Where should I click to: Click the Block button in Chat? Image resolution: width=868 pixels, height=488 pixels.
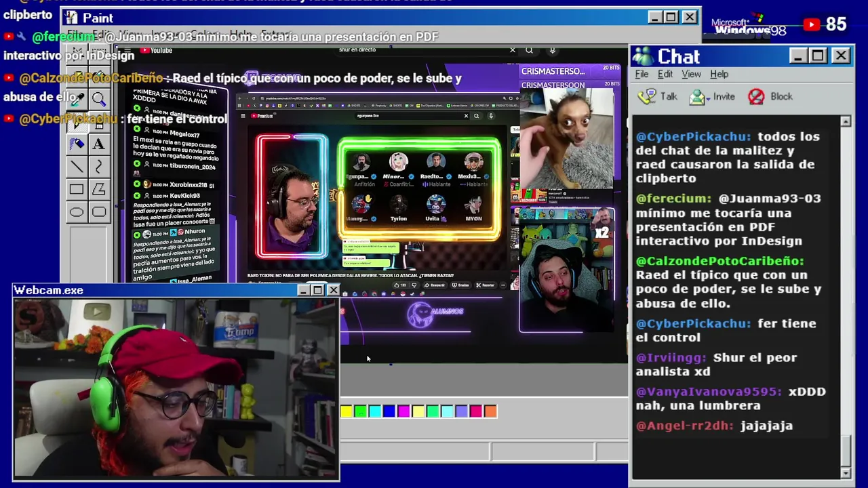(770, 96)
